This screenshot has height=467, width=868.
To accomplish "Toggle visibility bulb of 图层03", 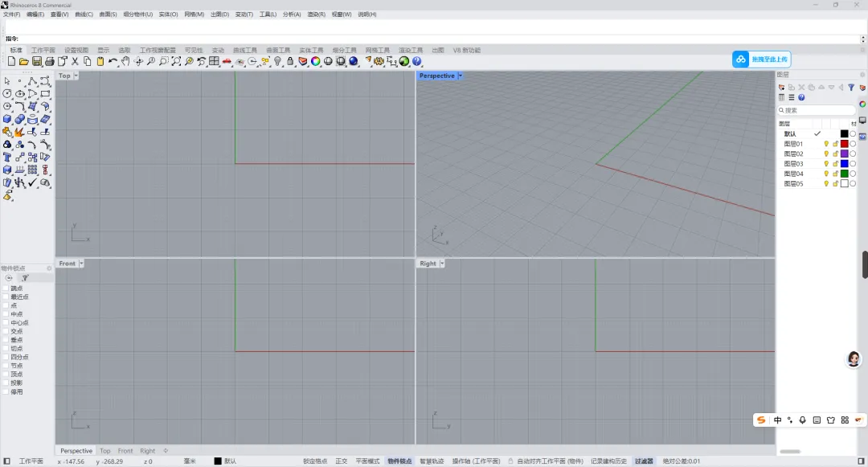I will point(826,164).
